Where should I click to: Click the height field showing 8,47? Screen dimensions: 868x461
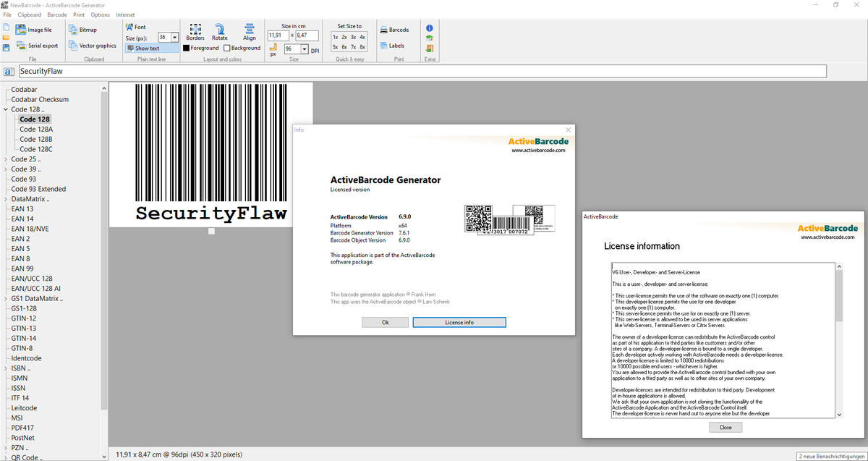click(307, 35)
